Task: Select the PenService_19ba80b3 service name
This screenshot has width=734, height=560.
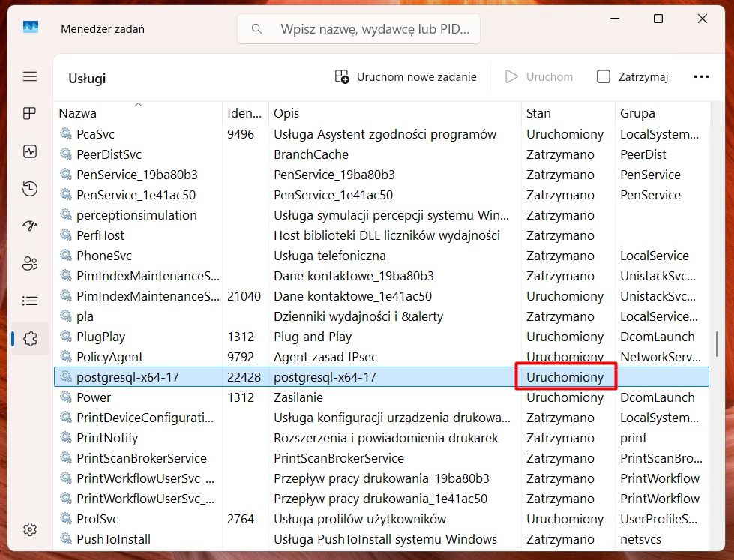Action: tap(137, 175)
